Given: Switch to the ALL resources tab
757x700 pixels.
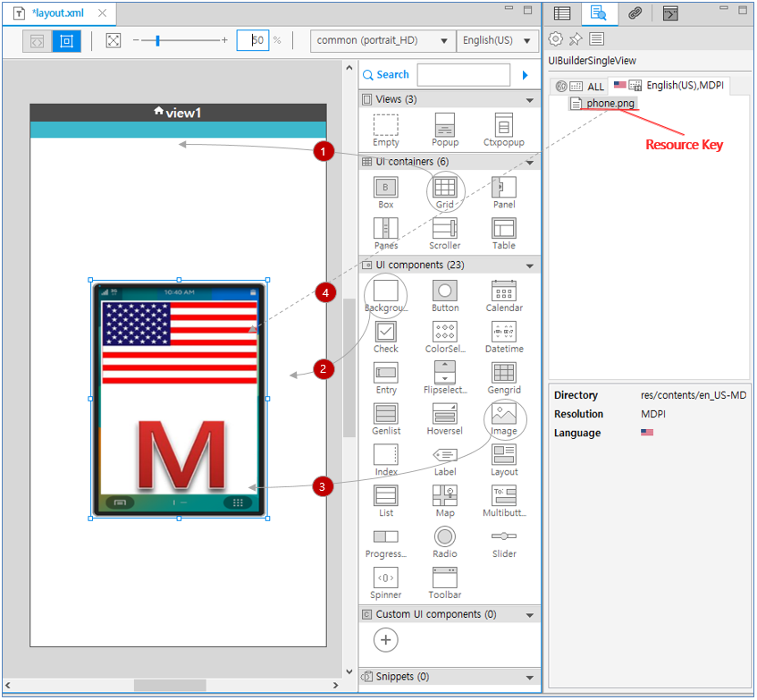Looking at the screenshot, I should [581, 87].
